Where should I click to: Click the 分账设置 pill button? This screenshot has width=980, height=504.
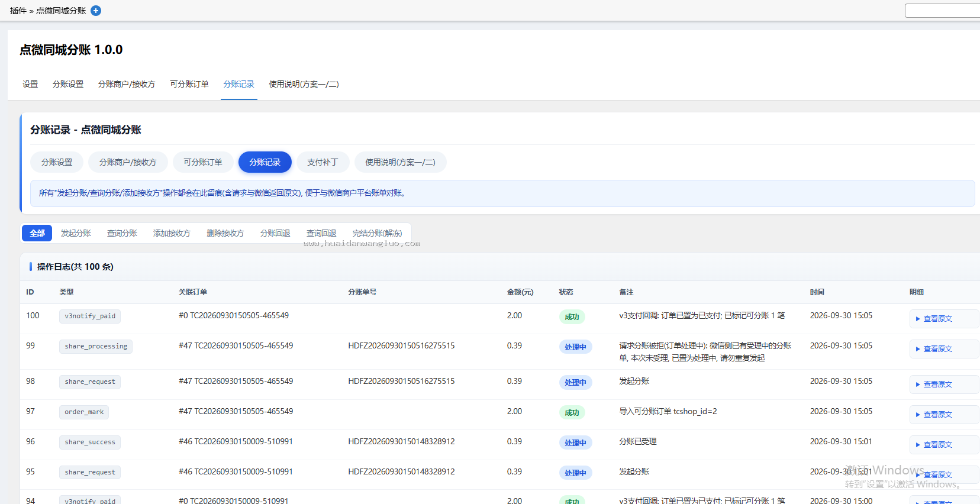[x=57, y=162]
